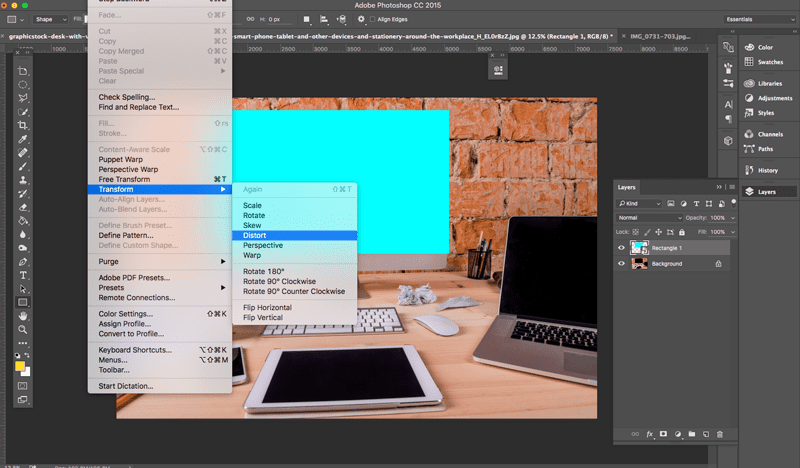Select the Hand tool
800x468 pixels.
tap(23, 316)
